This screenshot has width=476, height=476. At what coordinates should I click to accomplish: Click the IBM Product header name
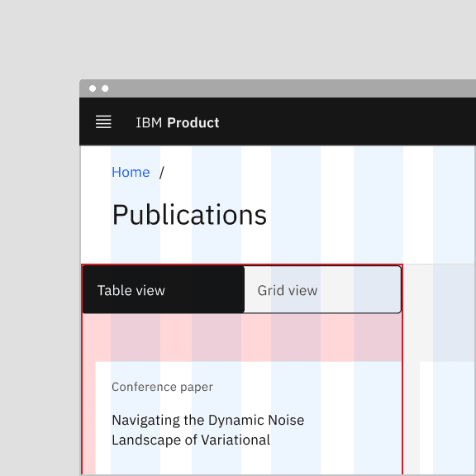tap(178, 122)
